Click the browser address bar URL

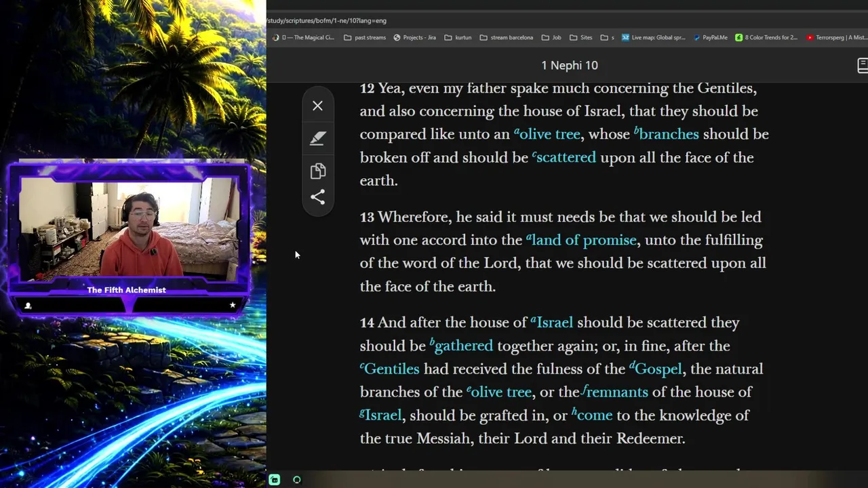tap(327, 20)
